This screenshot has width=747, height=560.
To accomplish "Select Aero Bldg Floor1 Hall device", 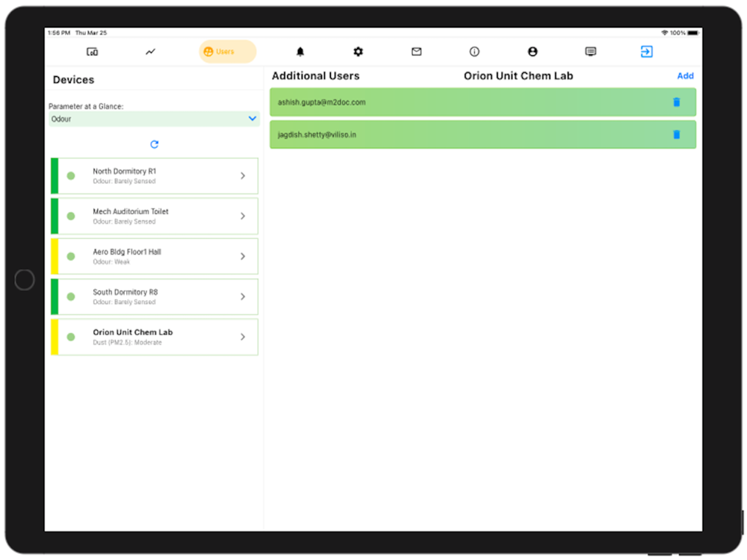I will [x=155, y=256].
